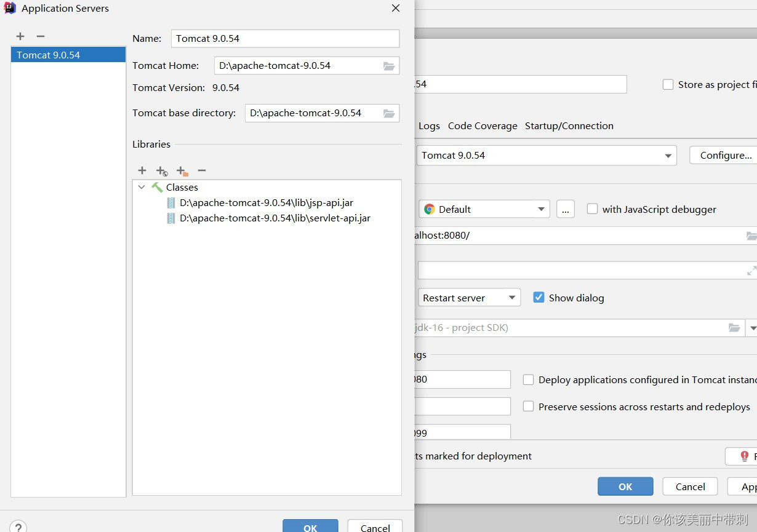757x532 pixels.
Task: Add a library with the plain plus icon
Action: coord(142,170)
